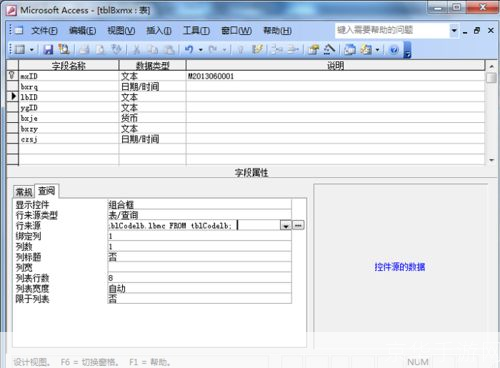Expand the toolbar options chevron
The height and width of the screenshot is (368, 500).
click(x=407, y=50)
